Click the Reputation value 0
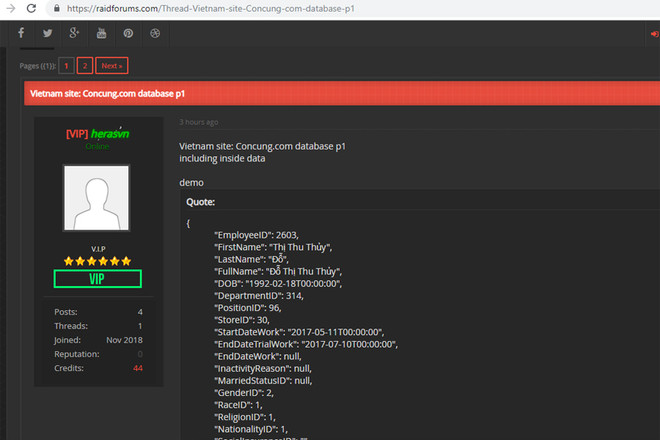This screenshot has height=440, width=660. pyautogui.click(x=139, y=354)
